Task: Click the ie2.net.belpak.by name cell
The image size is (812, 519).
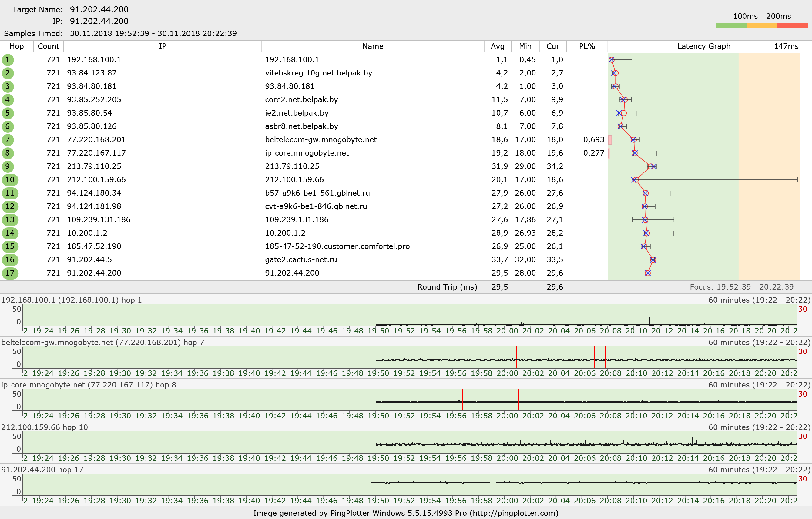Action: click(297, 113)
